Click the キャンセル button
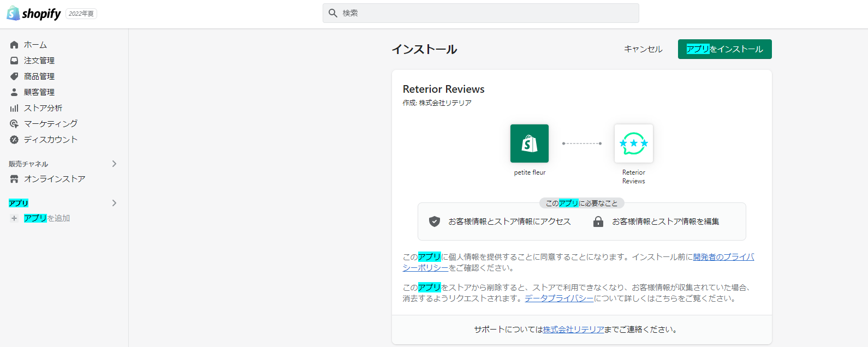This screenshot has width=868, height=347. tap(643, 49)
